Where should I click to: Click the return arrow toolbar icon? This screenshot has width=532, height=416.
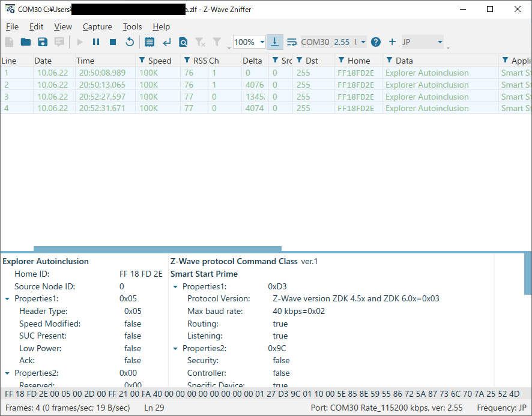(166, 42)
